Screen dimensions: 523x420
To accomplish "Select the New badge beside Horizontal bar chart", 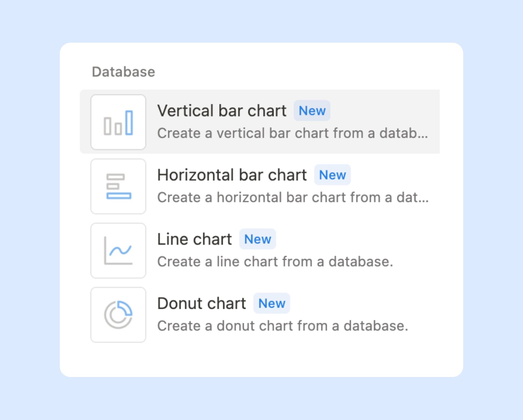I will click(x=332, y=175).
